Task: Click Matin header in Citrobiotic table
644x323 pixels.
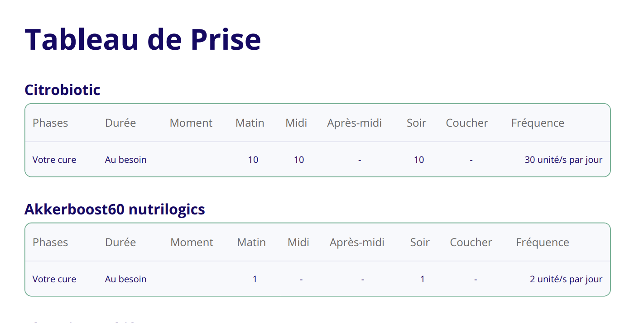Action: tap(250, 123)
